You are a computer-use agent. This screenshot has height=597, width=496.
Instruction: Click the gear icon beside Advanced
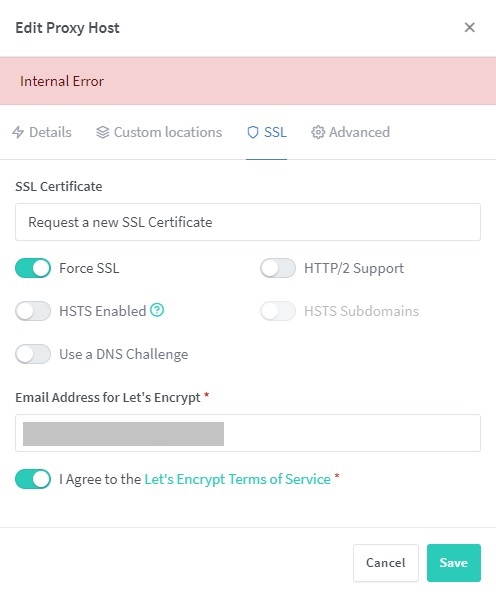tap(318, 132)
